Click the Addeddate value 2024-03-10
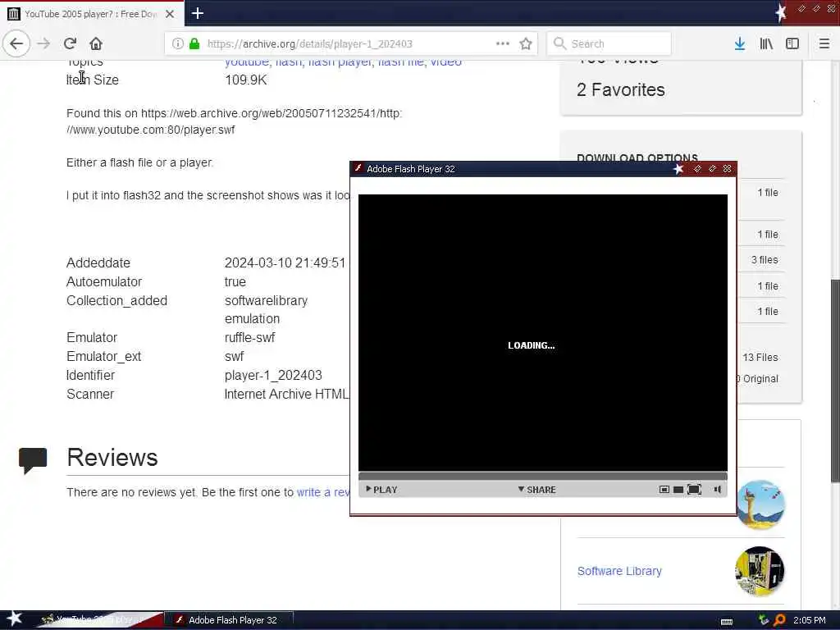 (x=285, y=262)
